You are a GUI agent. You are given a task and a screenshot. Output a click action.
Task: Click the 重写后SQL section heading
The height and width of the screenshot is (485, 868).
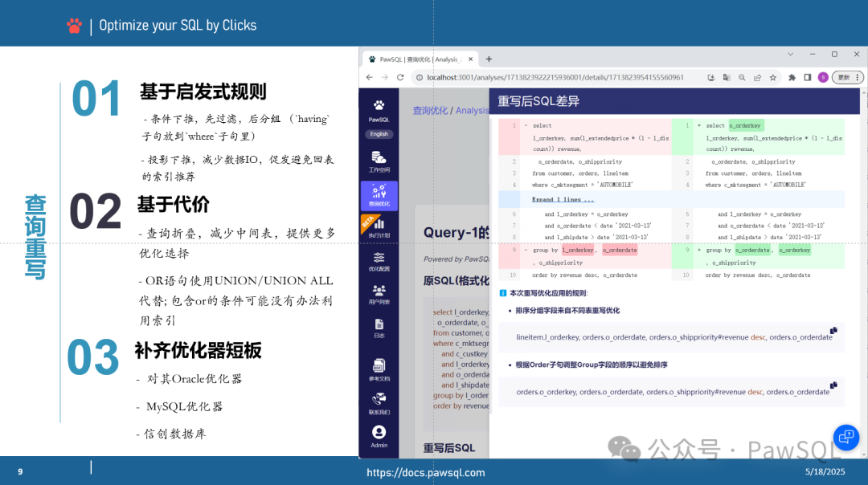tap(449, 448)
